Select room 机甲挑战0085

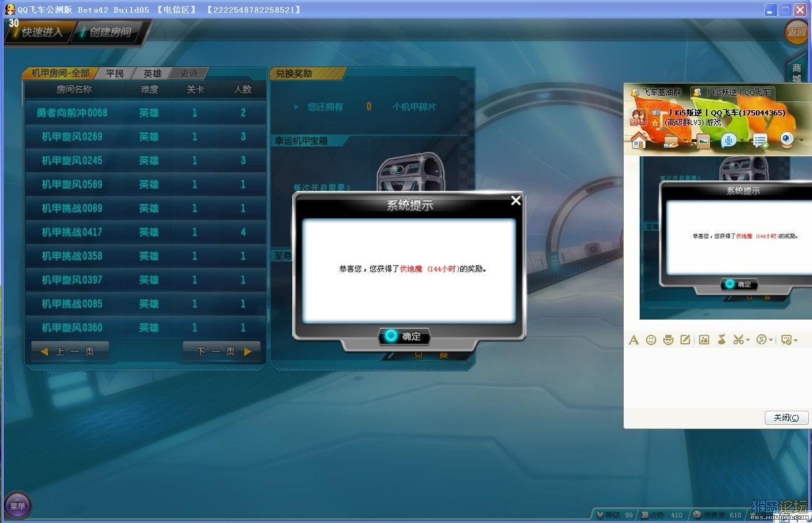(x=146, y=304)
